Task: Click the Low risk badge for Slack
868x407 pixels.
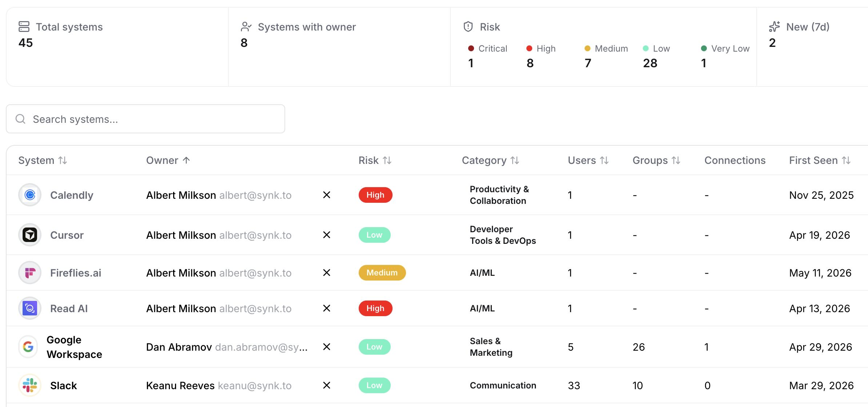Action: (374, 385)
